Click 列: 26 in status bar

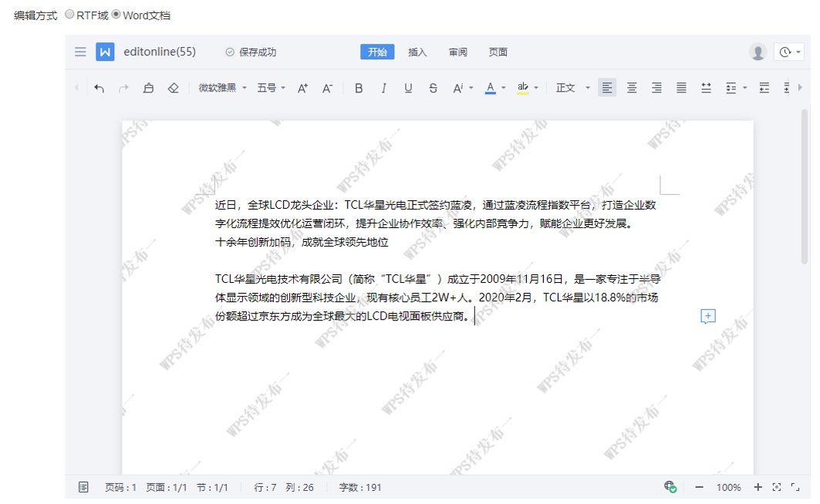pyautogui.click(x=299, y=487)
